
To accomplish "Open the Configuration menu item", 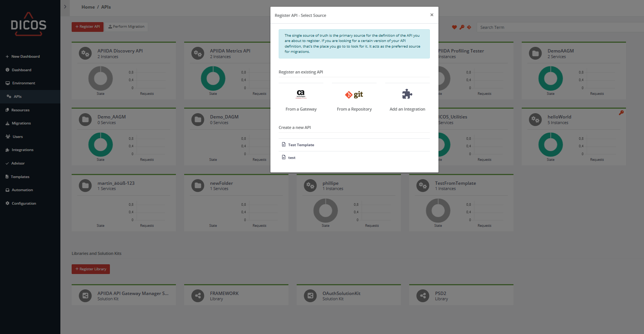I will 24,204.
